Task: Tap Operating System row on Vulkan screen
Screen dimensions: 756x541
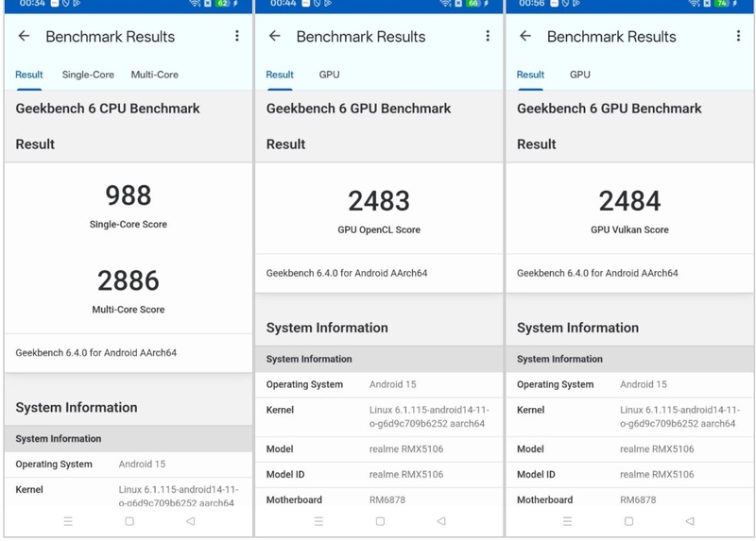Action: coord(629,384)
